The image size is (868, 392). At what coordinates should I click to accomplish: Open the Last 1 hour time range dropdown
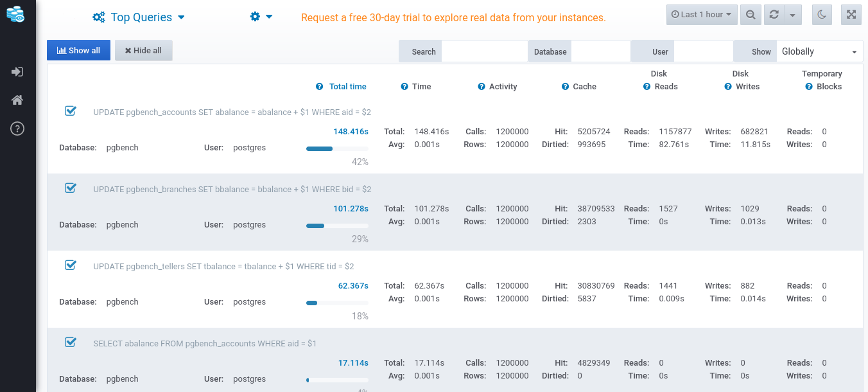701,15
